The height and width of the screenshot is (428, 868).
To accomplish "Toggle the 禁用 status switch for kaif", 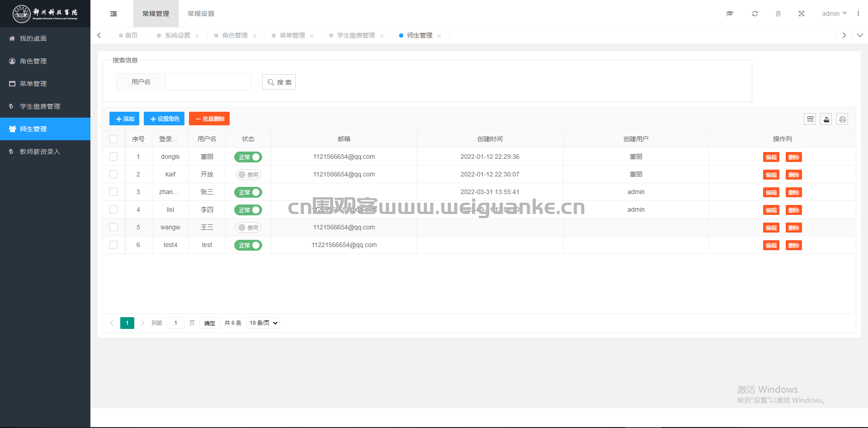I will pyautogui.click(x=248, y=175).
